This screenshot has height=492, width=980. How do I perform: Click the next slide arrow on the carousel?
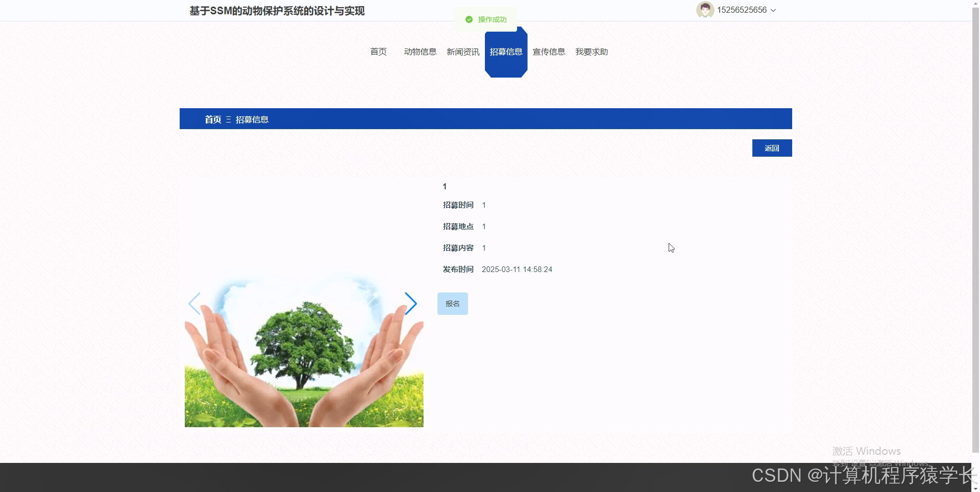point(410,303)
